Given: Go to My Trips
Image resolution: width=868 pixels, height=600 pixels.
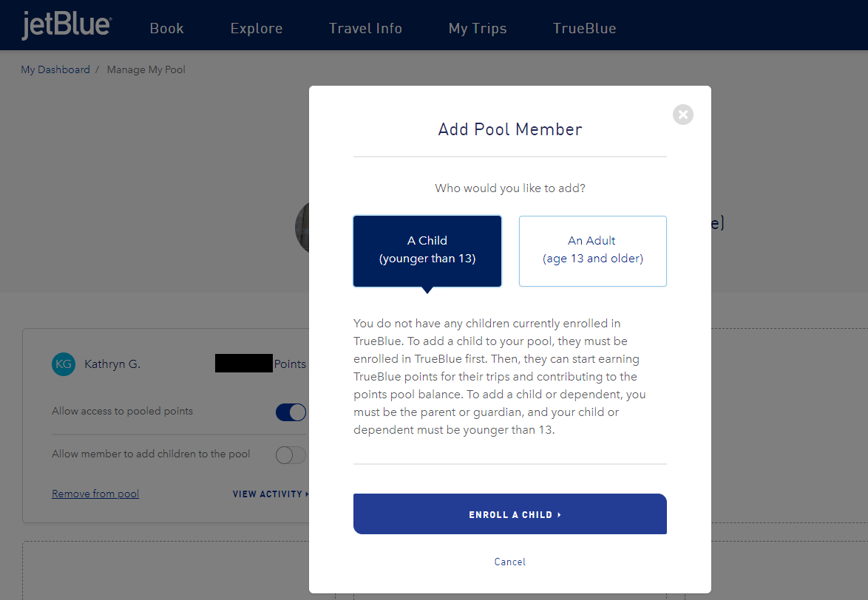Looking at the screenshot, I should coord(478,29).
